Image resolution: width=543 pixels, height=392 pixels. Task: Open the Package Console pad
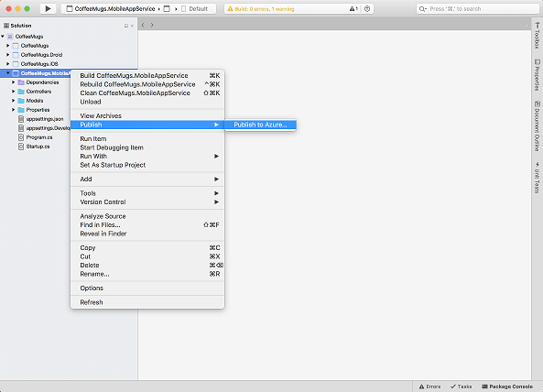click(507, 387)
